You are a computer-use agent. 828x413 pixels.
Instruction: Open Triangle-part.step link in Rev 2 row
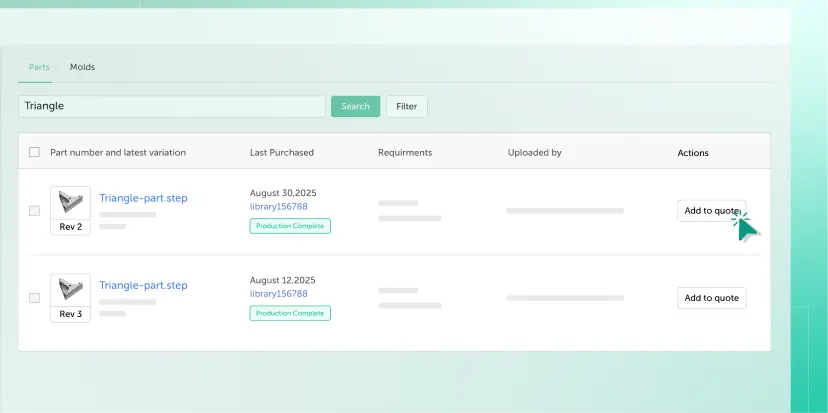(x=143, y=198)
